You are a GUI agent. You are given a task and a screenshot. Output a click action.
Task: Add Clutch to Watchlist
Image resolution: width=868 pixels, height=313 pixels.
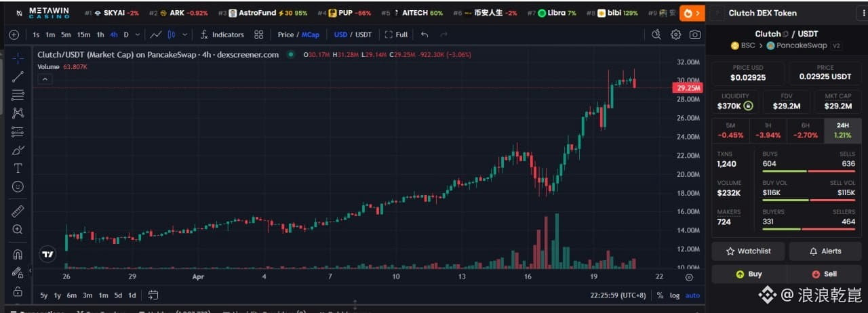(748, 251)
